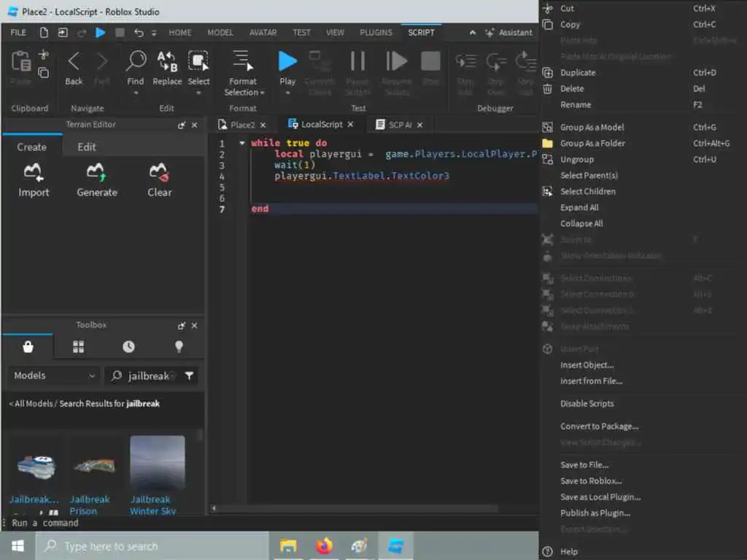This screenshot has height=560, width=747.
Task: Close the SCP AI tab
Action: click(x=419, y=125)
